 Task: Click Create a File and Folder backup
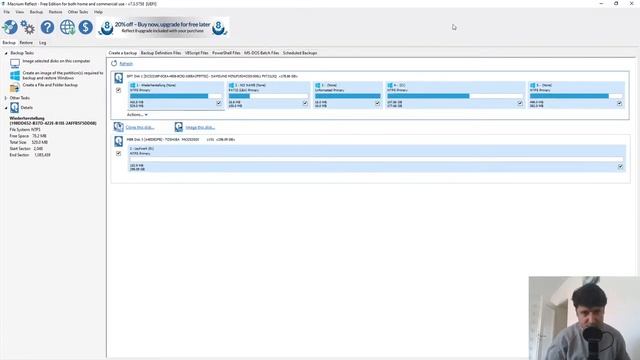click(50, 85)
